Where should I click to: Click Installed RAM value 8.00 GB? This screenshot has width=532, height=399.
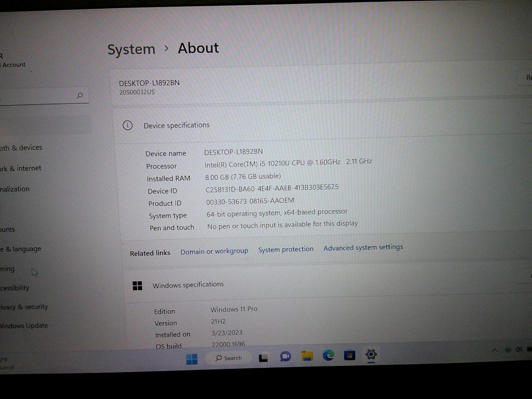(243, 177)
